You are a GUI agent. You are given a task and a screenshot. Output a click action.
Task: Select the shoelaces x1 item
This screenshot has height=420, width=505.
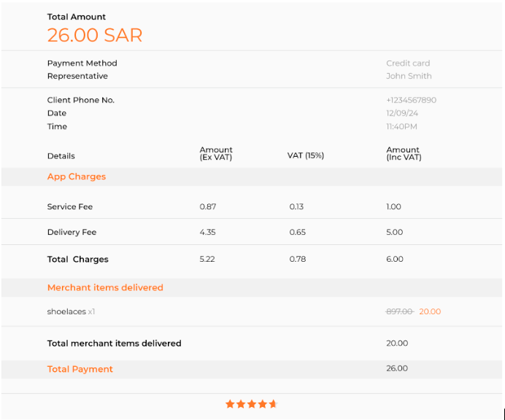click(72, 311)
